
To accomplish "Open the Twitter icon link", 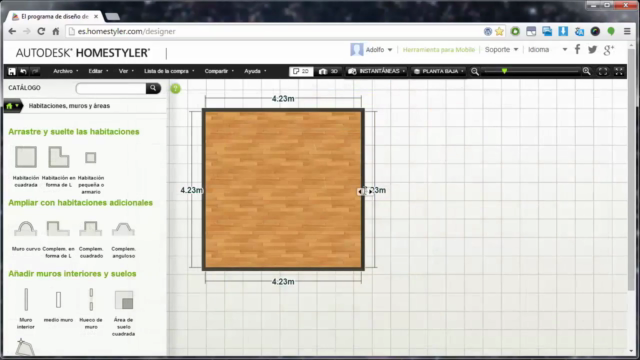I will [x=592, y=50].
